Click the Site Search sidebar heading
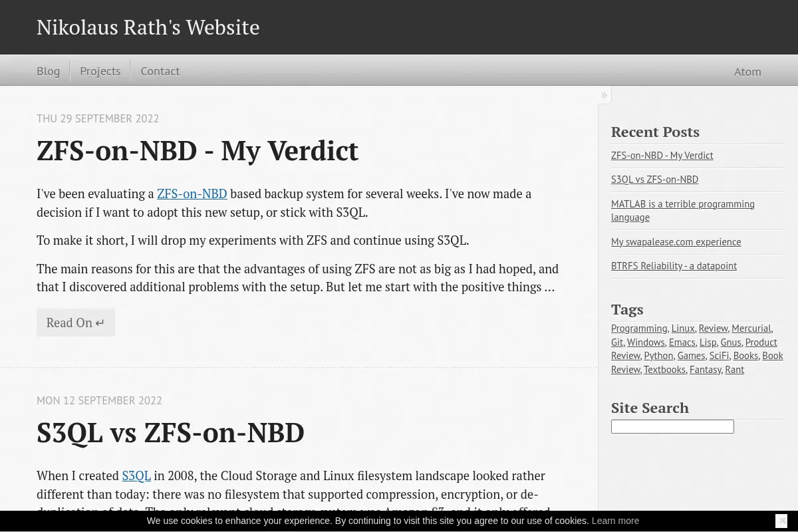This screenshot has width=798, height=532. click(x=650, y=408)
